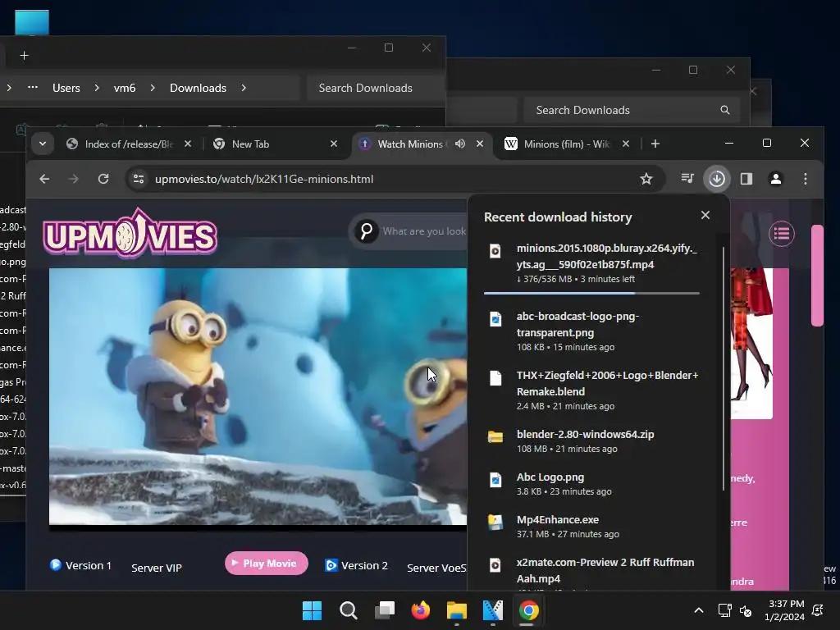This screenshot has height=630, width=840.
Task: Open the Chrome profile icon
Action: coord(776,178)
